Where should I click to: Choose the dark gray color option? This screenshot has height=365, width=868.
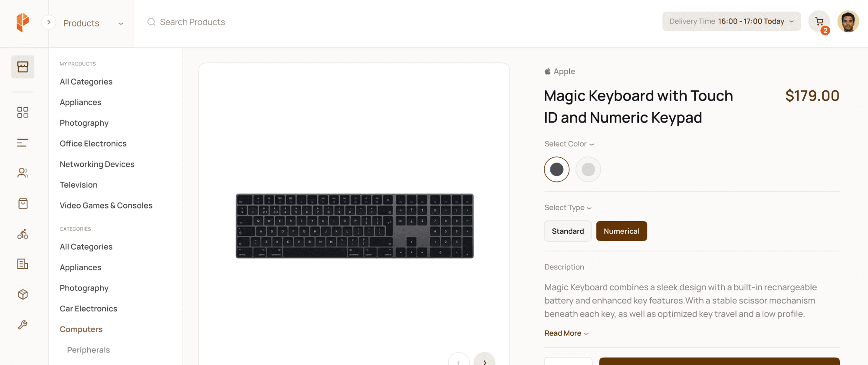tap(556, 169)
